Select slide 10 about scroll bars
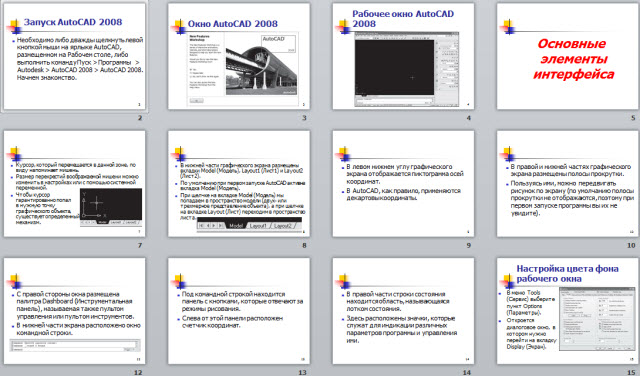640x376 pixels. (568, 184)
